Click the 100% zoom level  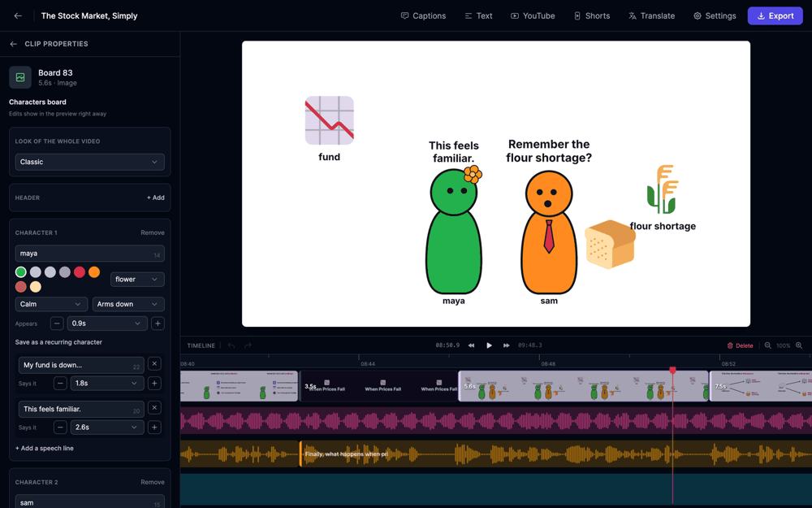[x=783, y=345]
